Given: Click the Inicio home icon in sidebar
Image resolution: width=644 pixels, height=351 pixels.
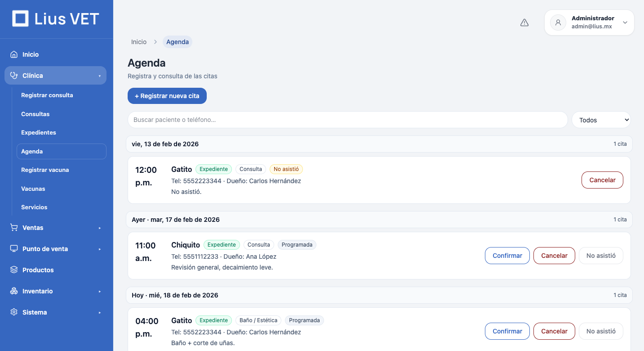Looking at the screenshot, I should pyautogui.click(x=14, y=54).
